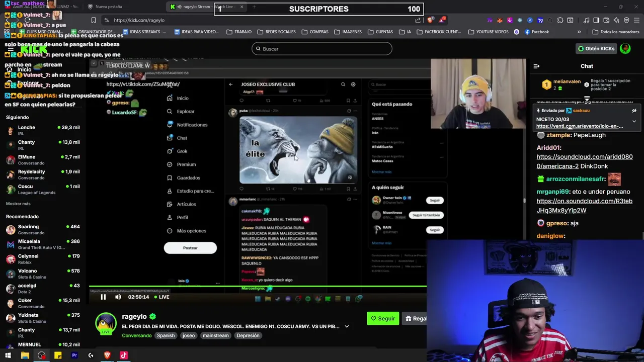Collapse the chat panel arrow icon
Screen dimensions: 644x362
tap(536, 66)
